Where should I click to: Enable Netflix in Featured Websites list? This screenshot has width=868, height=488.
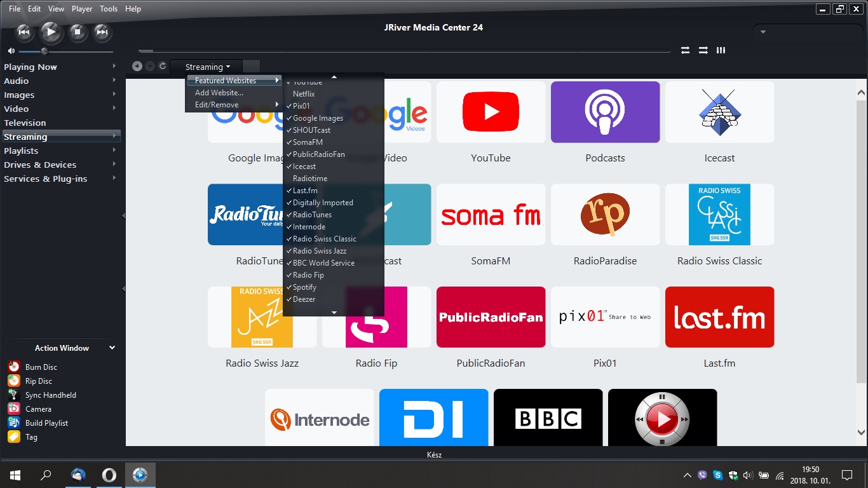click(x=304, y=94)
